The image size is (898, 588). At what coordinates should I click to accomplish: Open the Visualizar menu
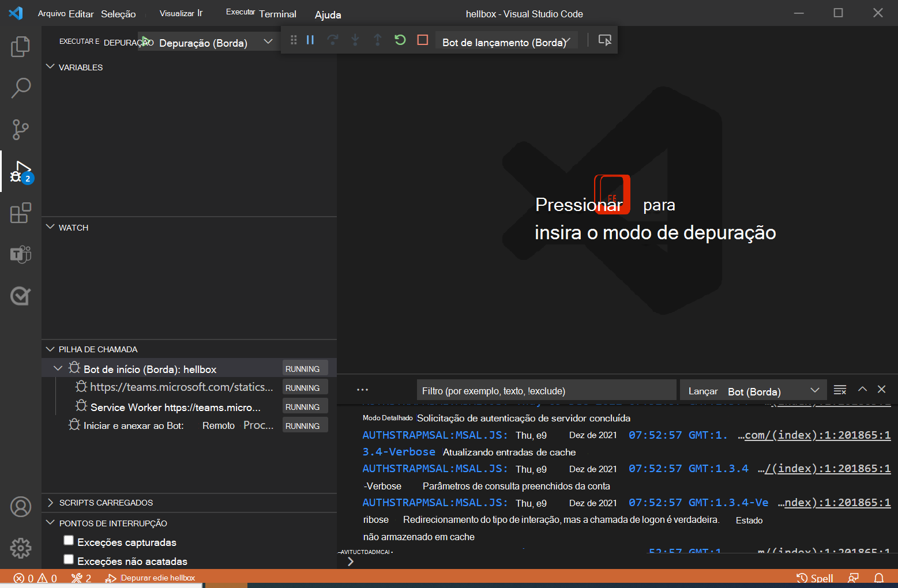point(176,13)
